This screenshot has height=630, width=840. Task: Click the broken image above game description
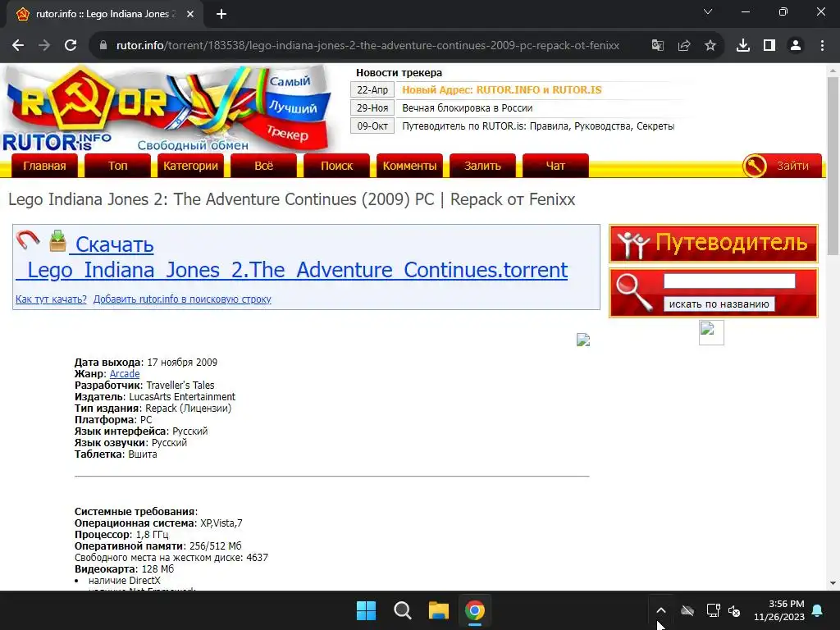coord(583,340)
